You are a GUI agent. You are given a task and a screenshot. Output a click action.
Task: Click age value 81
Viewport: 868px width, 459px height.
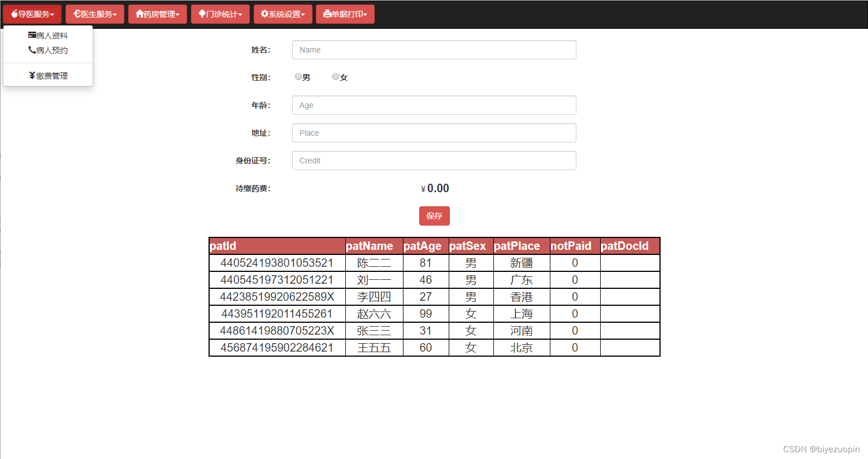(x=426, y=263)
